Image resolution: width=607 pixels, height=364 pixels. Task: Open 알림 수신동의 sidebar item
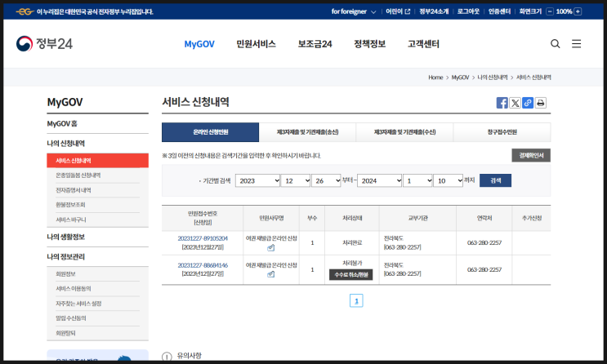point(71,318)
